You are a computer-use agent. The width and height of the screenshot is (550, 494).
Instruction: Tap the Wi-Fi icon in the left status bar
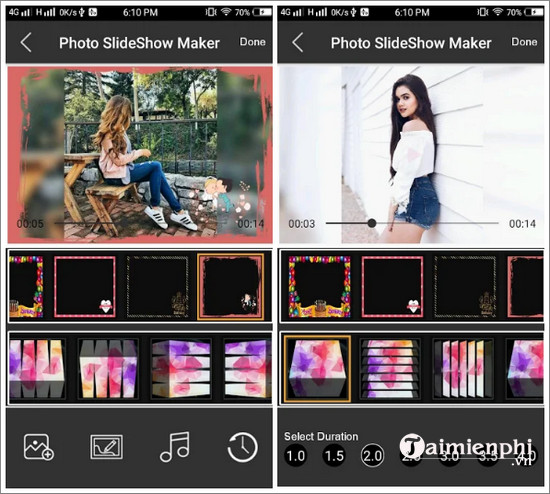[226, 12]
